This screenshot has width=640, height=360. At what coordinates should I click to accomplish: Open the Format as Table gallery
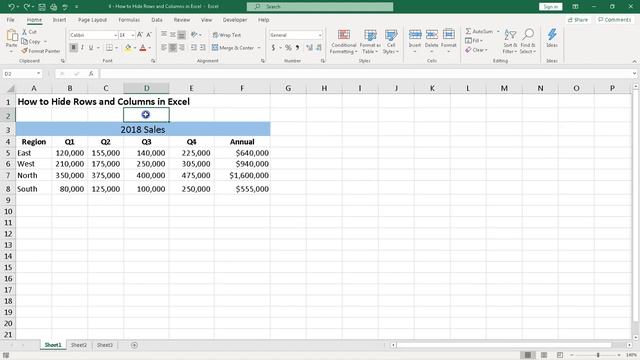[370, 41]
